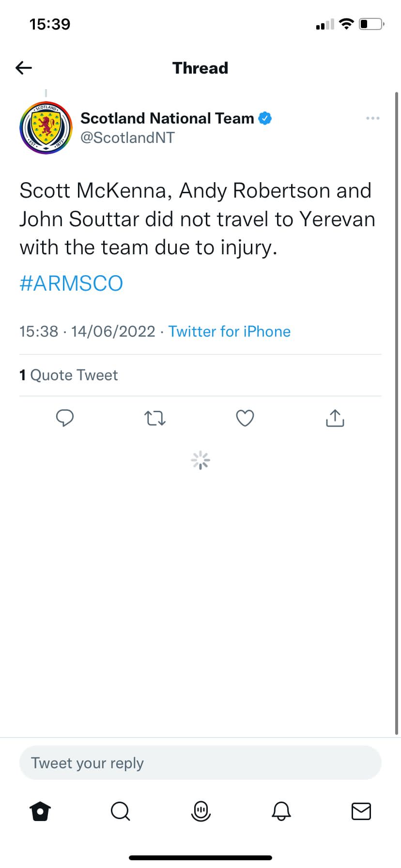Viewport: 401px width, 868px height.
Task: Open the three-dot tweet options menu
Action: [372, 118]
